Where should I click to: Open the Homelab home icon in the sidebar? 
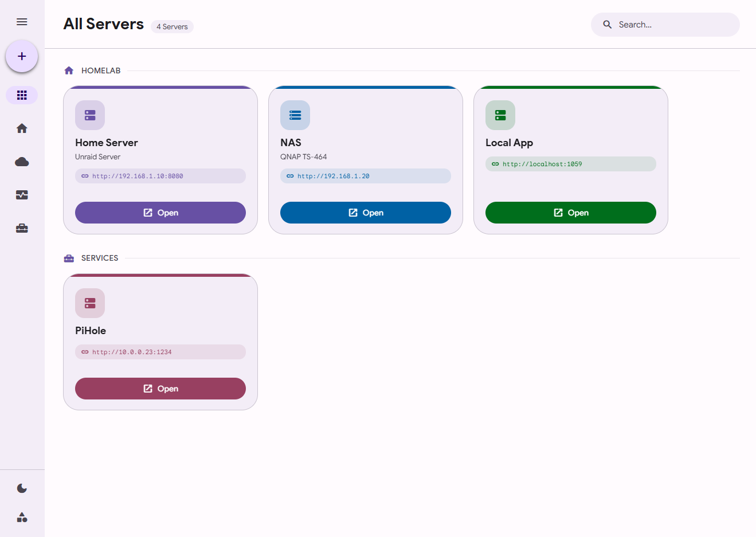22,128
